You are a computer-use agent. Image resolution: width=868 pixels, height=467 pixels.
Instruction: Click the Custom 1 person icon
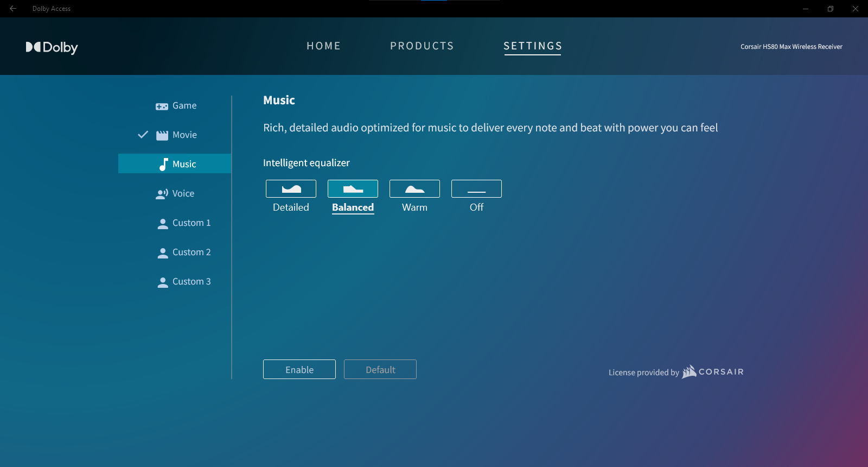(x=163, y=224)
